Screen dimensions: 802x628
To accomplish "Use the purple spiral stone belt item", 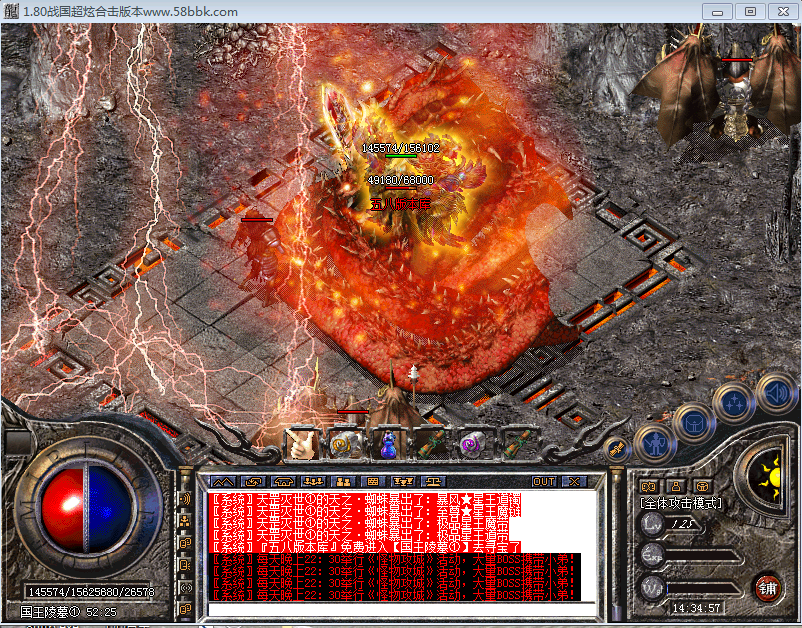I will (475, 444).
